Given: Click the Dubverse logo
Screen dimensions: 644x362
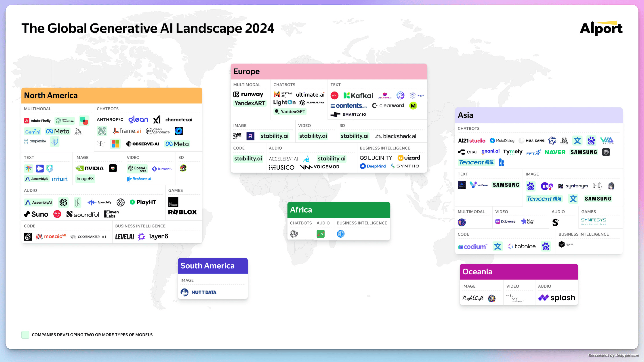Looking at the screenshot, I should click(505, 221).
